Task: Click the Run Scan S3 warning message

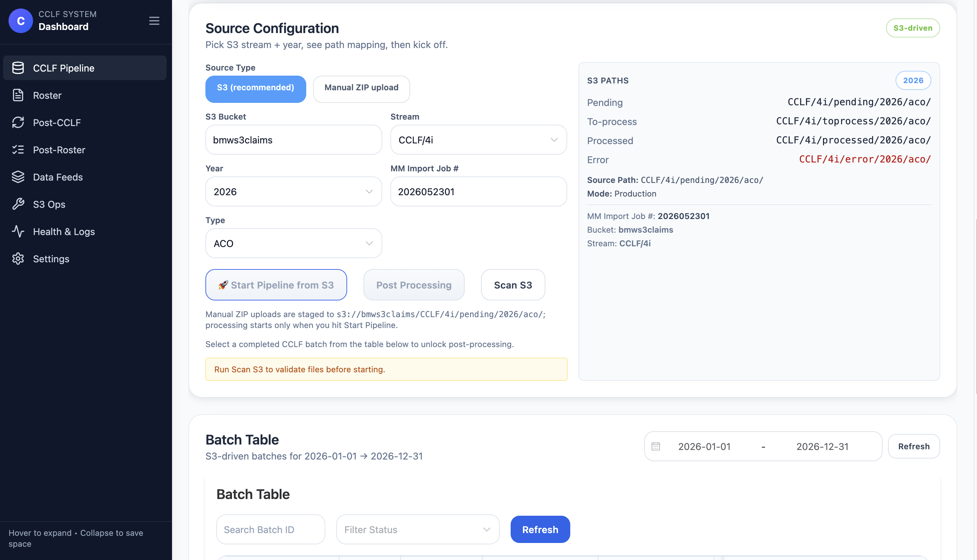Action: coord(386,369)
